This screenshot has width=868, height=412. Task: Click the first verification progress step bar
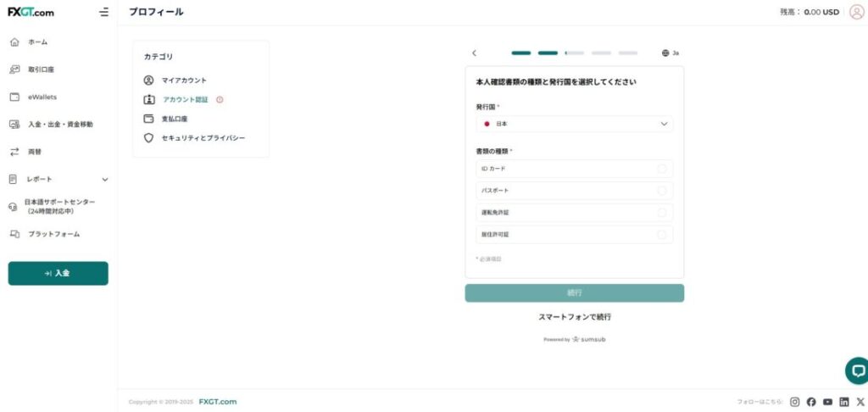(520, 53)
